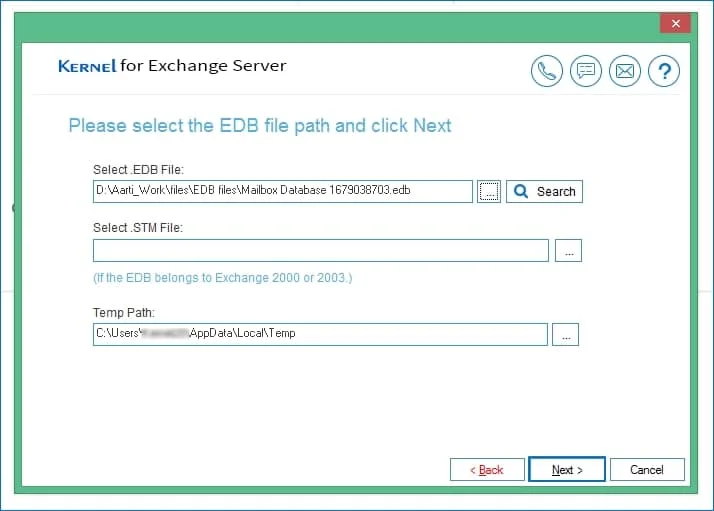Close the dialog with red X
714x511 pixels.
coord(675,23)
